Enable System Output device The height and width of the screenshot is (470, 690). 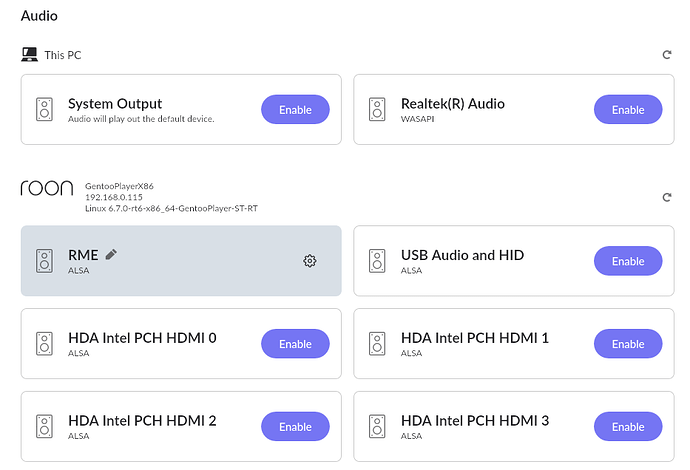(x=295, y=109)
